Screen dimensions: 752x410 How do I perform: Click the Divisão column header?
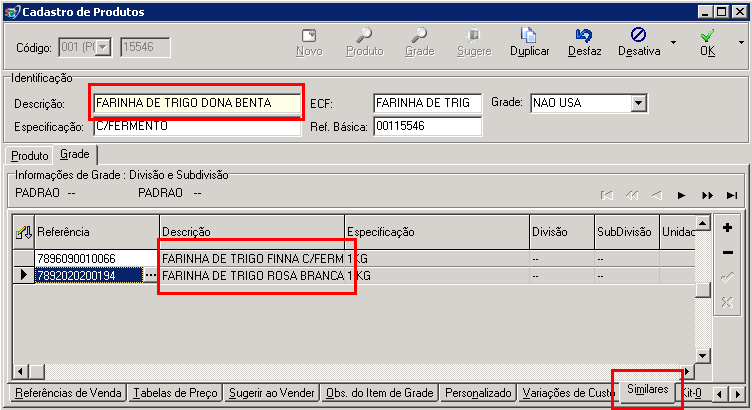(x=562, y=233)
